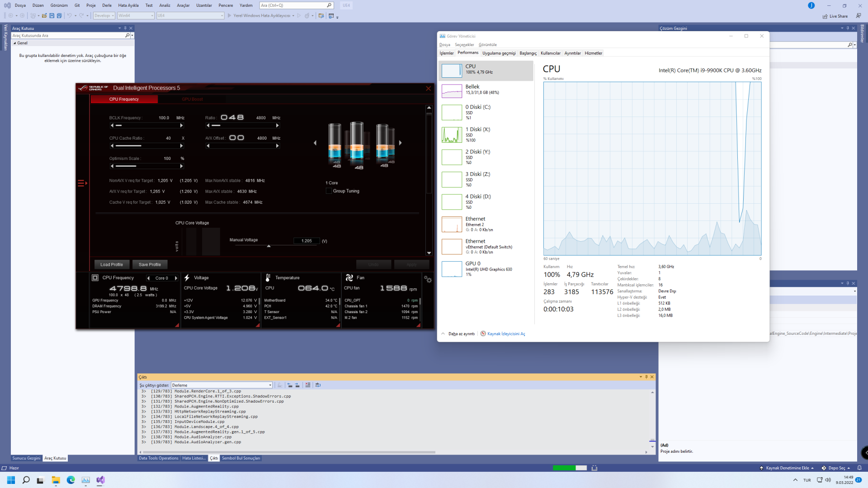Click the Save Profile button
Viewport: 868px width, 488px height.
point(150,265)
